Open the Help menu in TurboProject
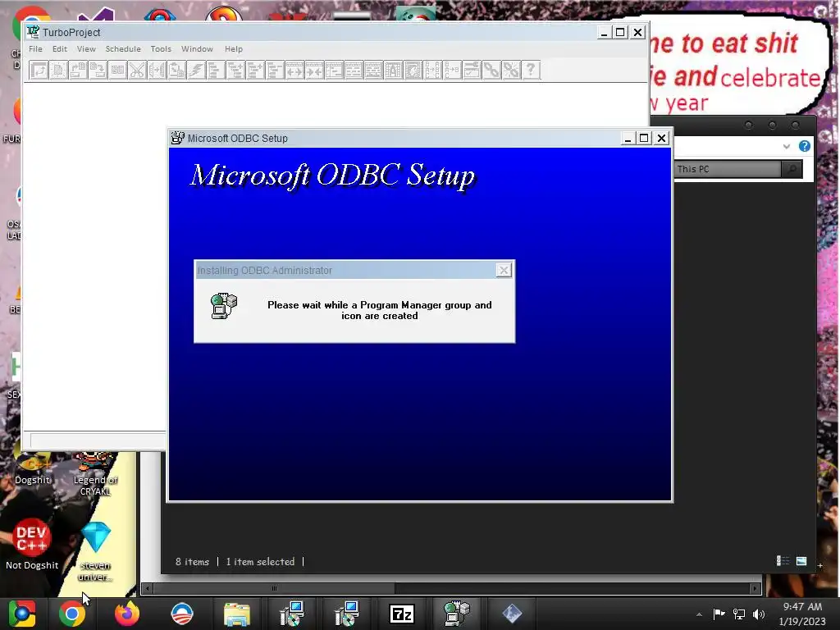 (x=234, y=48)
